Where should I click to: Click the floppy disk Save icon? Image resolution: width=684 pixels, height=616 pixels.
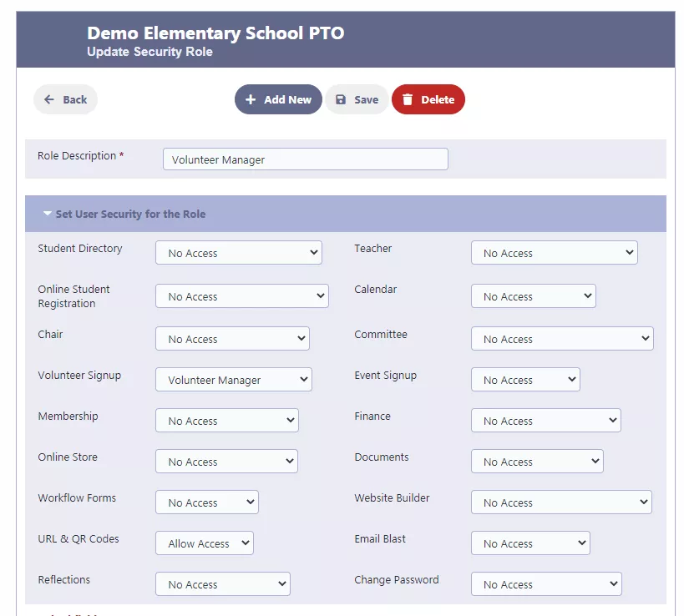(x=341, y=99)
